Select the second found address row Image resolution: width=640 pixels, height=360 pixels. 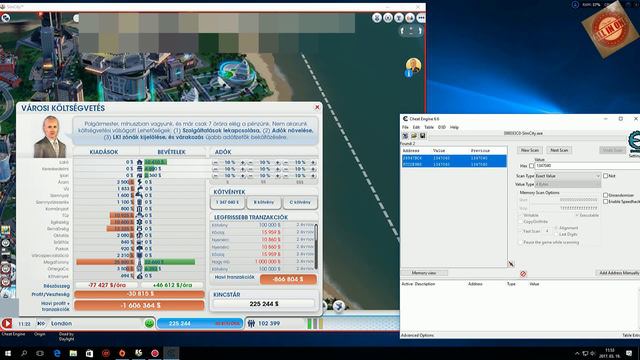tap(453, 164)
